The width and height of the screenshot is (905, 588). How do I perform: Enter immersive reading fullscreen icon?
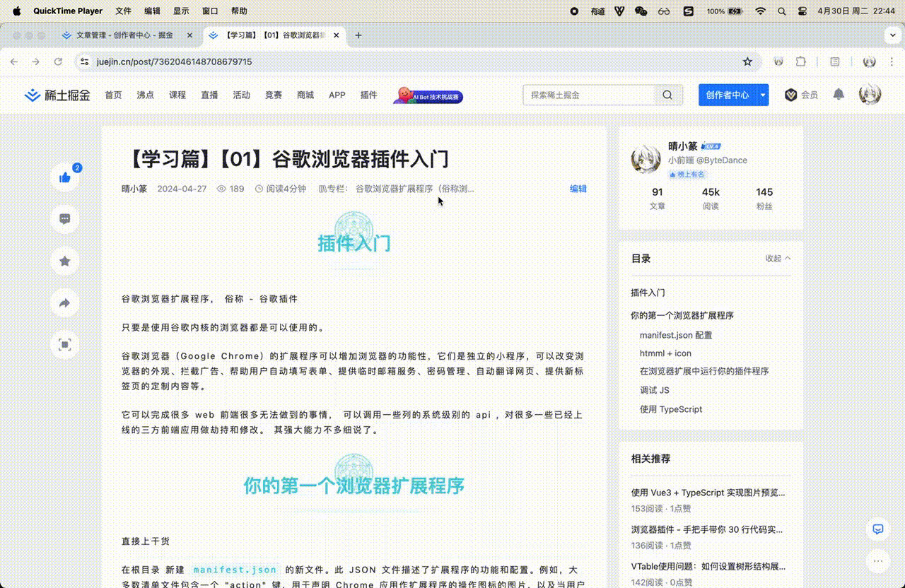click(65, 345)
